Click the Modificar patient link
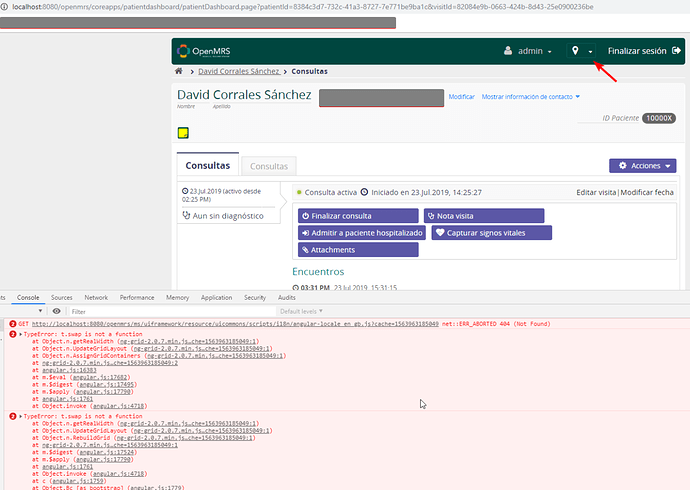 pos(462,97)
